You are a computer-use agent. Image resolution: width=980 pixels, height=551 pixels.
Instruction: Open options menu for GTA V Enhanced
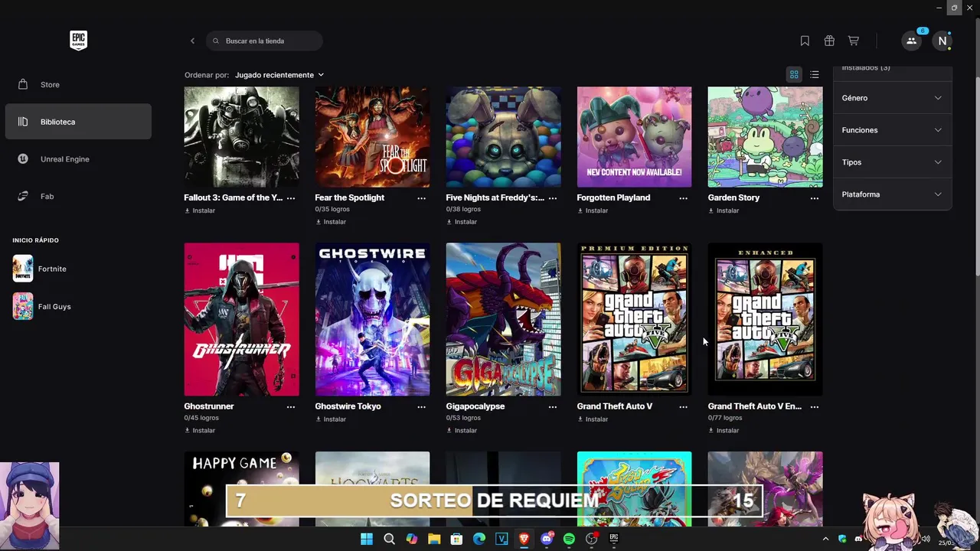[815, 407]
